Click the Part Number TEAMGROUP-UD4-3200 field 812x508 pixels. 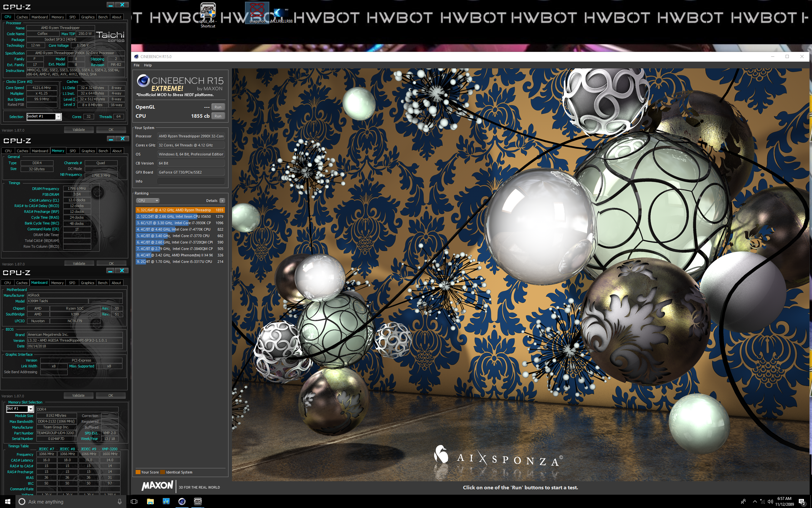click(56, 433)
